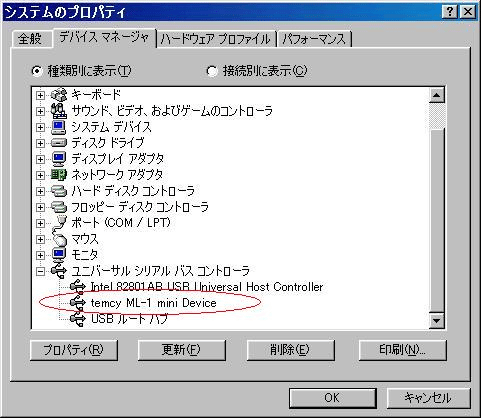Image resolution: width=481 pixels, height=418 pixels.
Task: Collapse the ユニバーサル シリアル バス コントローラ node
Action: point(40,271)
